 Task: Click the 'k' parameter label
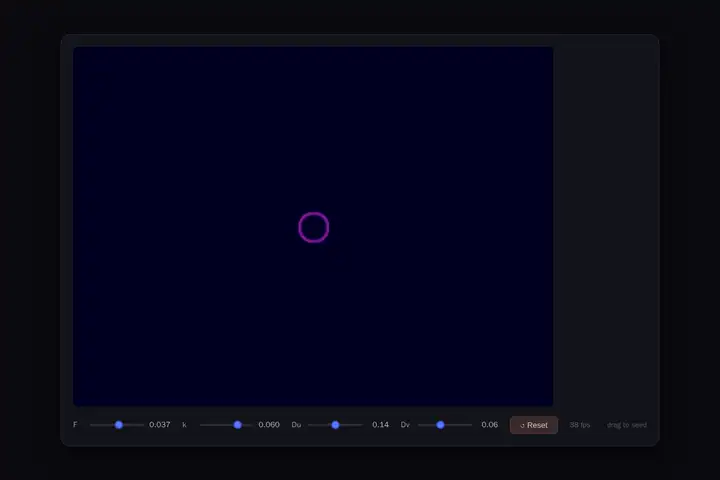pos(185,425)
